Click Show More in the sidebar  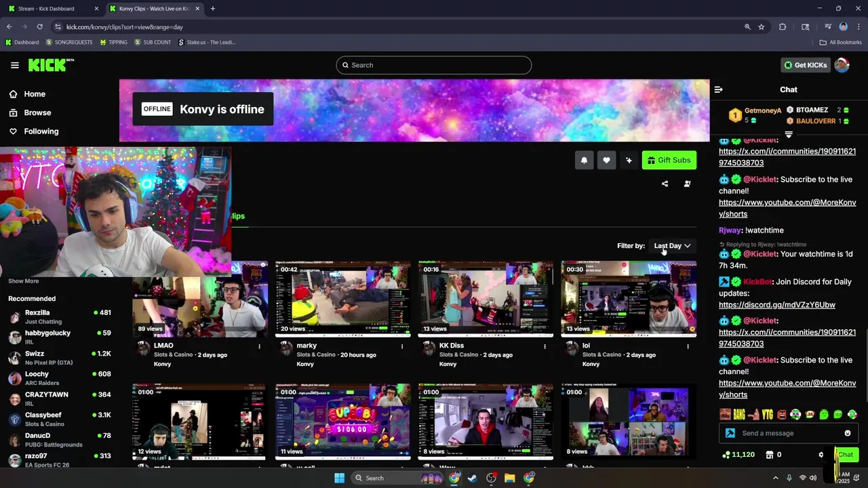point(24,281)
